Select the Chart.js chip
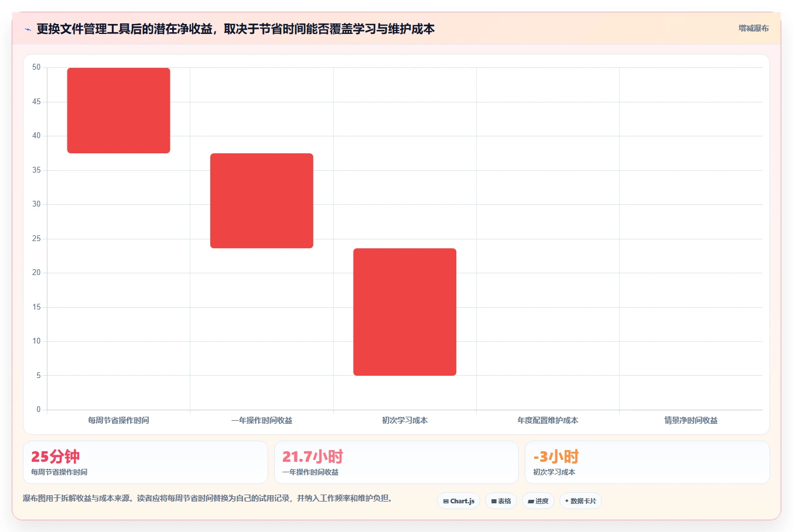This screenshot has height=532, width=793. pos(459,501)
